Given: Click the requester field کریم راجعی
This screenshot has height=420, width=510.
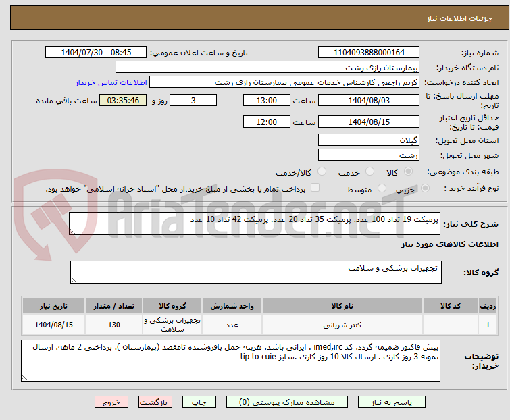Looking at the screenshot, I should click(x=284, y=82).
